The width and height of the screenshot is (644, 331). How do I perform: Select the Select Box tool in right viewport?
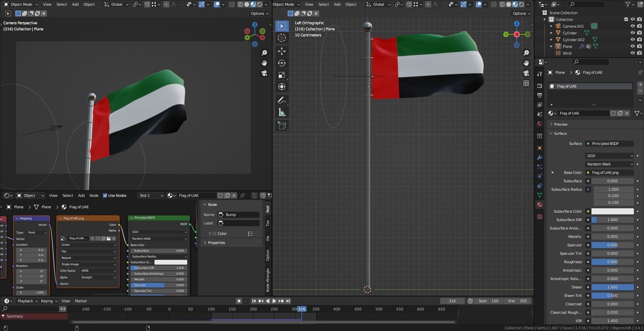tap(282, 26)
